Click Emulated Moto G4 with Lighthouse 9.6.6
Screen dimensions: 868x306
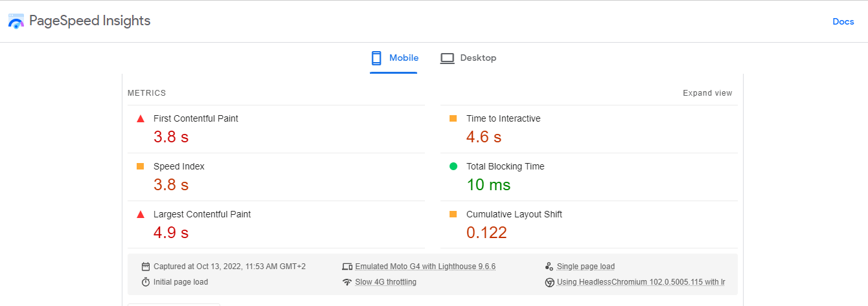click(426, 267)
